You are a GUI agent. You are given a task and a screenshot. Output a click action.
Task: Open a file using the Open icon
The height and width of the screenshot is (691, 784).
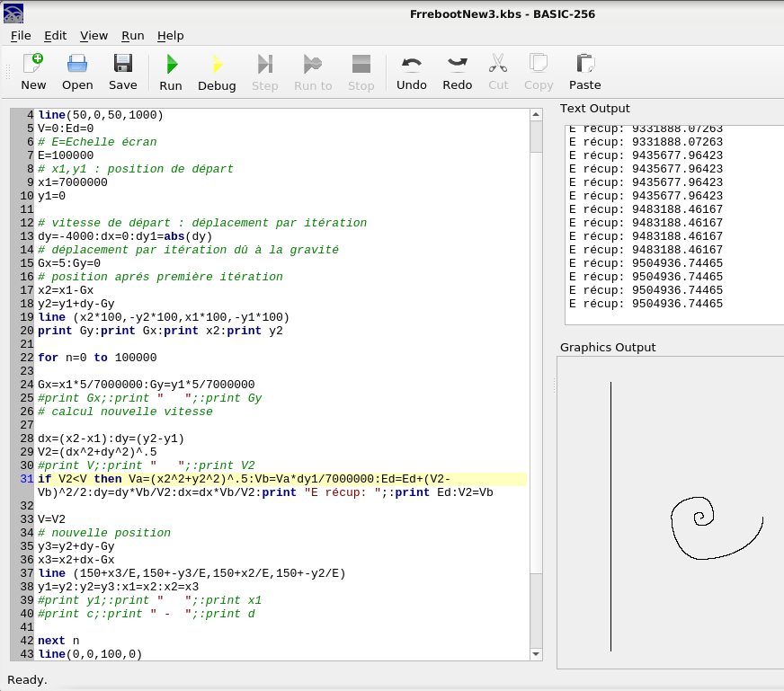(77, 72)
